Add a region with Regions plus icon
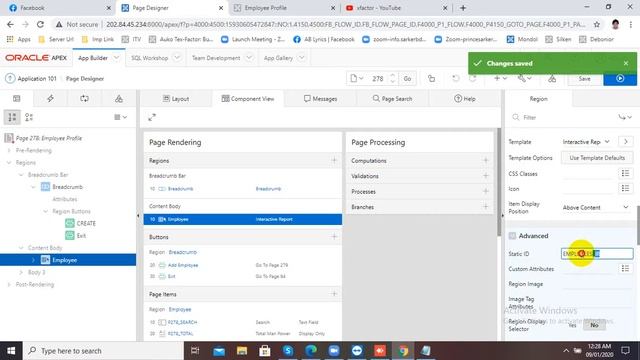This screenshot has height=360, width=640. point(334,160)
